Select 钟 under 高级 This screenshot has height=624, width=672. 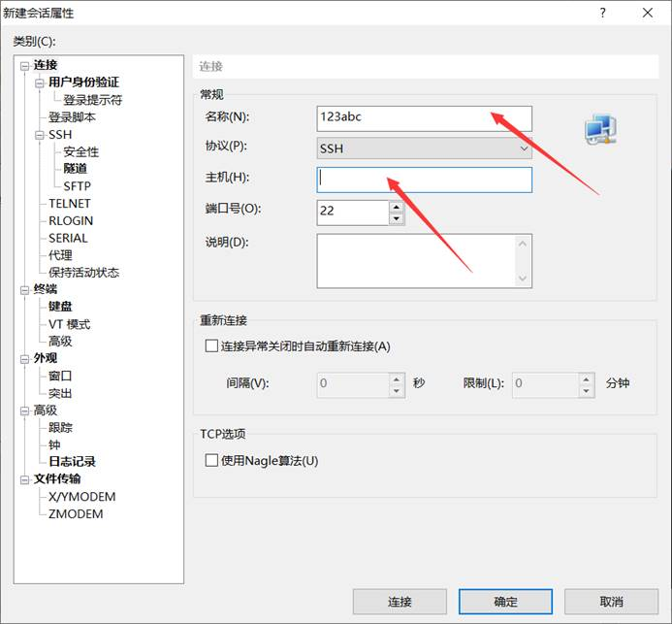[54, 444]
